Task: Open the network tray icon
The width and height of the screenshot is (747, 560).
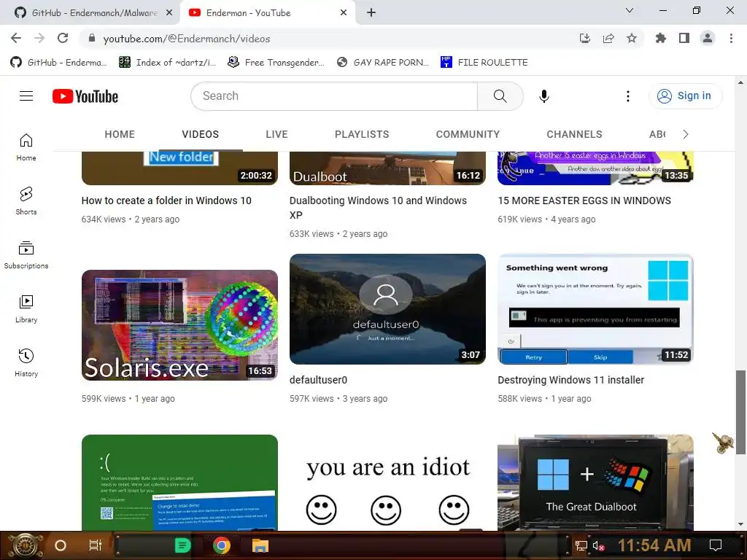Action: (581, 545)
